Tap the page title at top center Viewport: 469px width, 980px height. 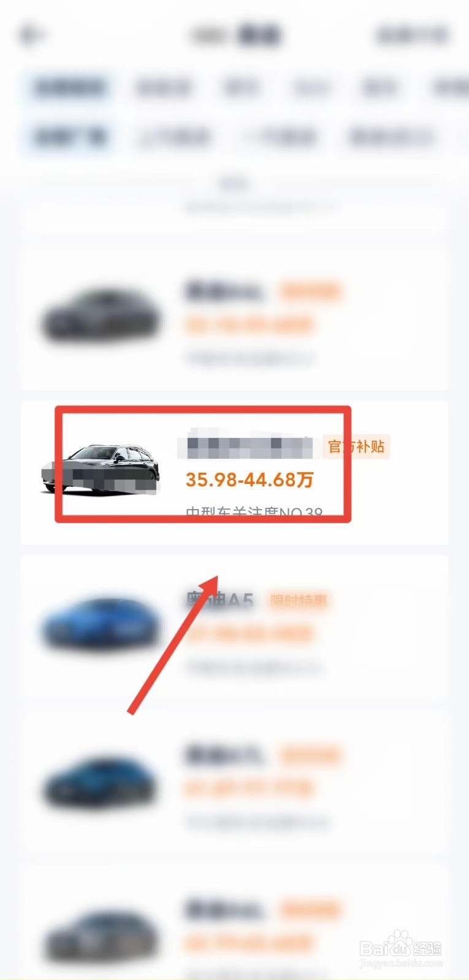pos(235,35)
